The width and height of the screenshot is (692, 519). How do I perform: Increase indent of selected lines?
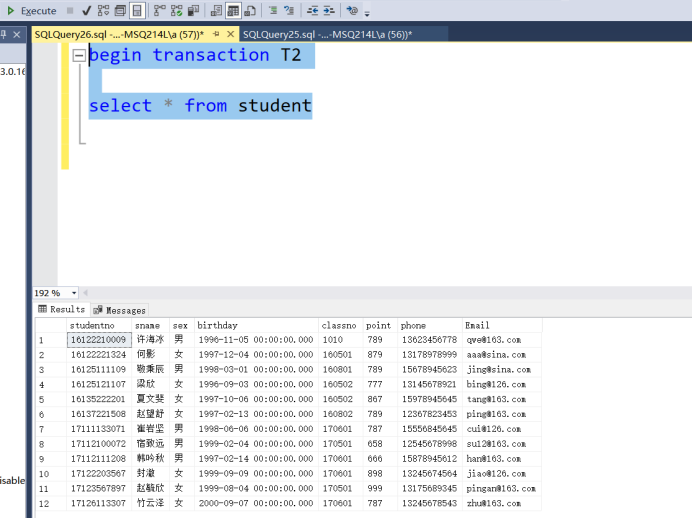[329, 11]
